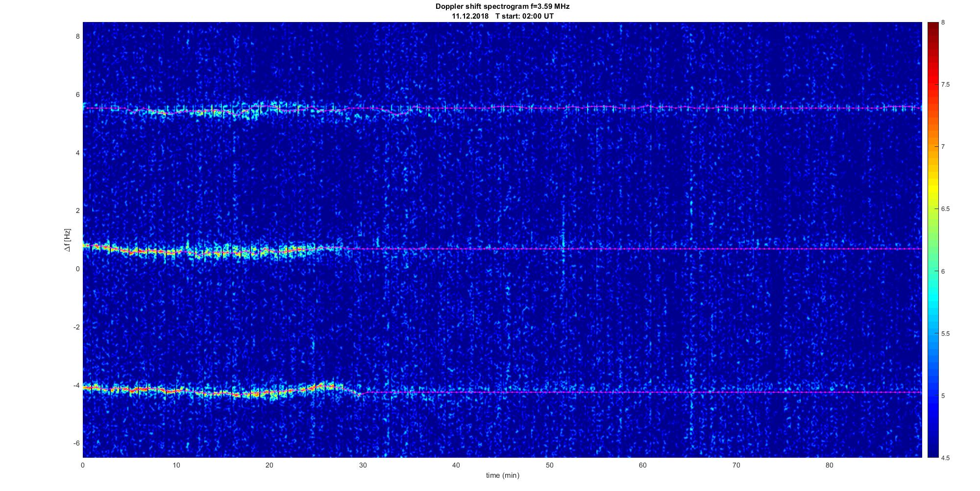Click the colorbar tick label '7.5'
This screenshot has width=980, height=491.
(x=945, y=85)
